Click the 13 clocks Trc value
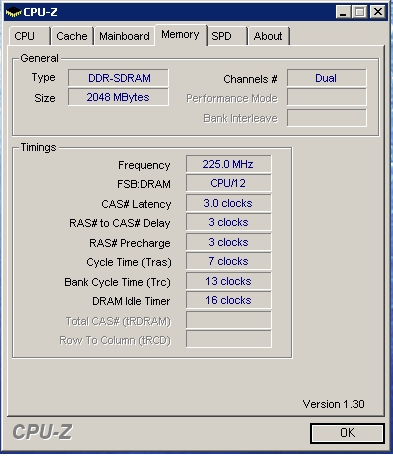 [229, 281]
